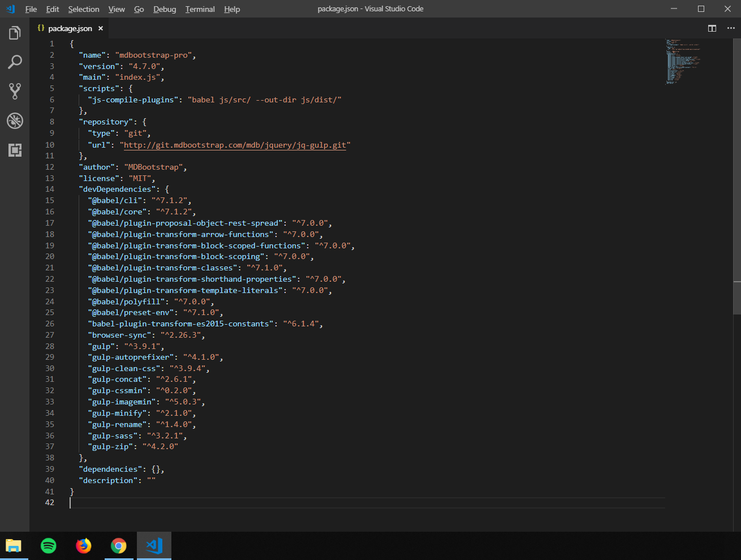
Task: Click the "^3.9.1" gulp version value
Action: pyautogui.click(x=142, y=346)
